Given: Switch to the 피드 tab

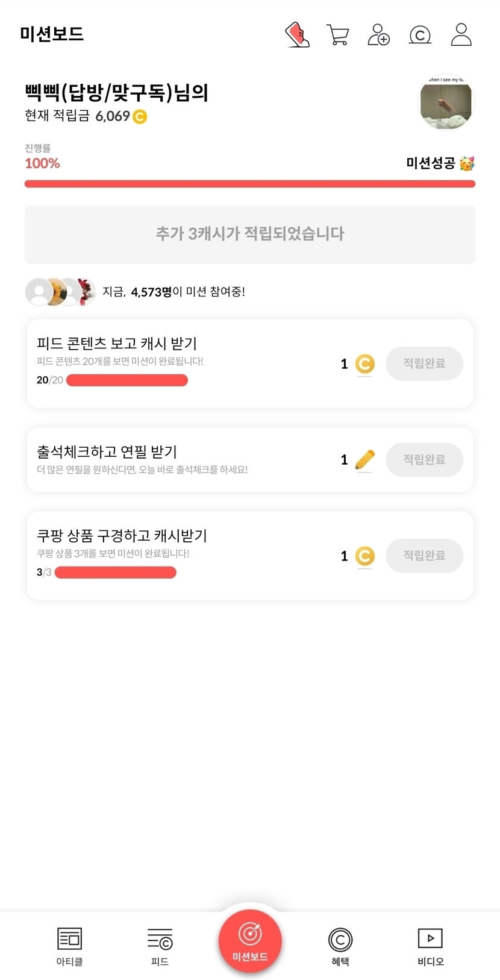Looking at the screenshot, I should coord(160,946).
